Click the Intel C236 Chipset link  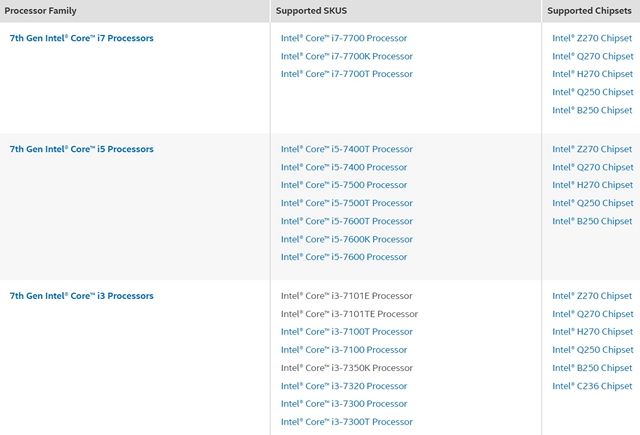tap(592, 386)
